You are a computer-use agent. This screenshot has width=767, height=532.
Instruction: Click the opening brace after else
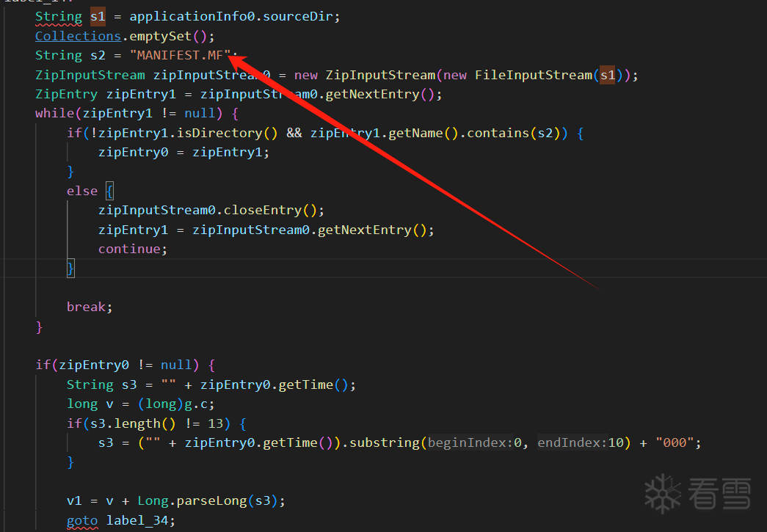point(109,192)
